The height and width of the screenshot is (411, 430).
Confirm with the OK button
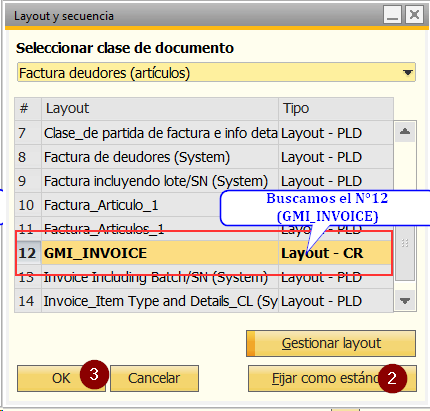click(61, 378)
